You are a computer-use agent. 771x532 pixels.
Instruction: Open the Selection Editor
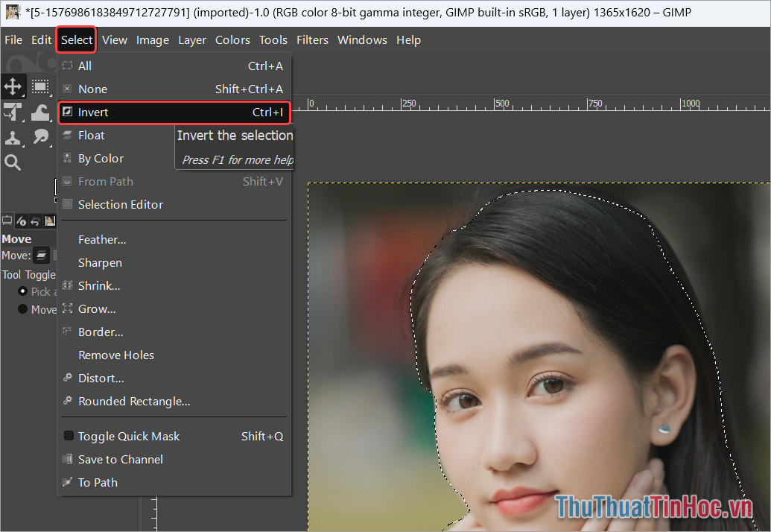(x=174, y=205)
